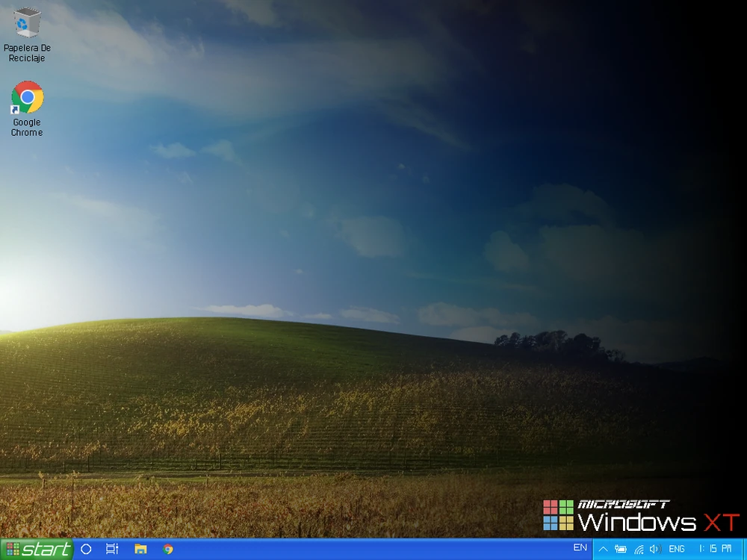The image size is (747, 560).
Task: Switch input language via the EN indicator
Action: pos(580,548)
